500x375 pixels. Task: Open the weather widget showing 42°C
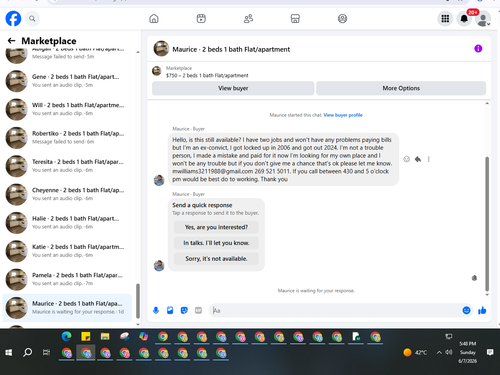(415, 352)
